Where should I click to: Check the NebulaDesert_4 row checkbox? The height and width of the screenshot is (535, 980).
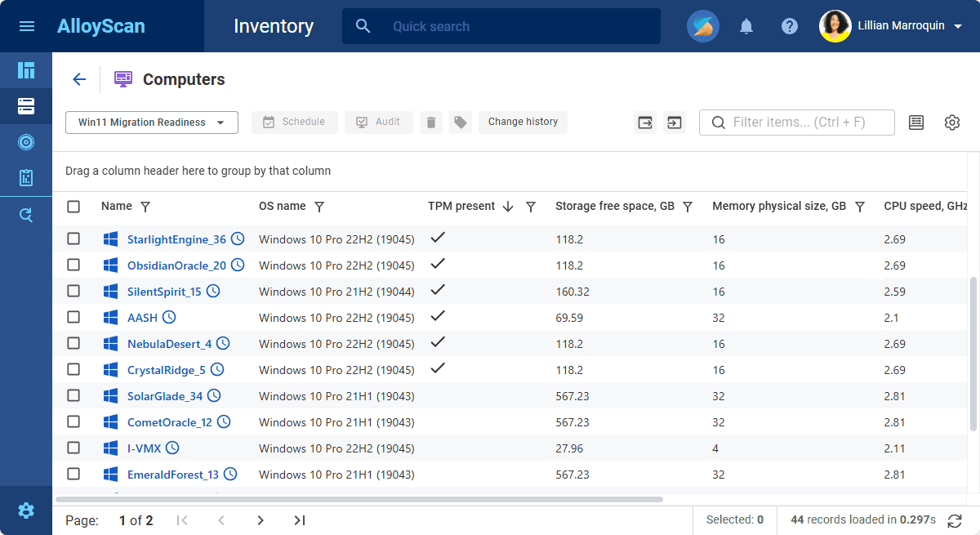pyautogui.click(x=73, y=343)
